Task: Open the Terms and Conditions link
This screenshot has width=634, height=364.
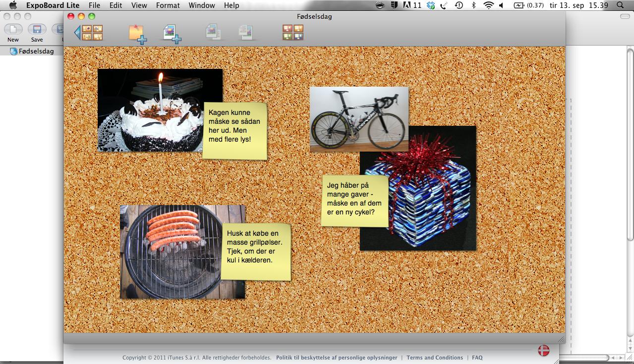Action: pyautogui.click(x=434, y=358)
